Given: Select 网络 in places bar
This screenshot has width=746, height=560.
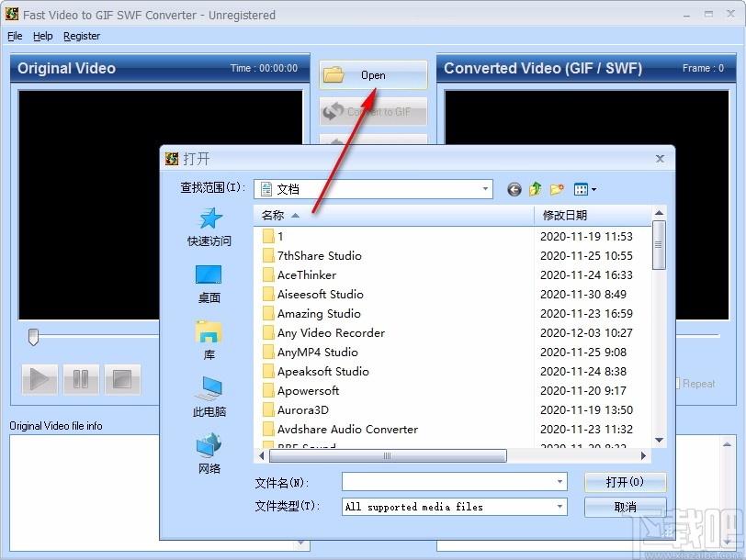Looking at the screenshot, I should [x=209, y=454].
